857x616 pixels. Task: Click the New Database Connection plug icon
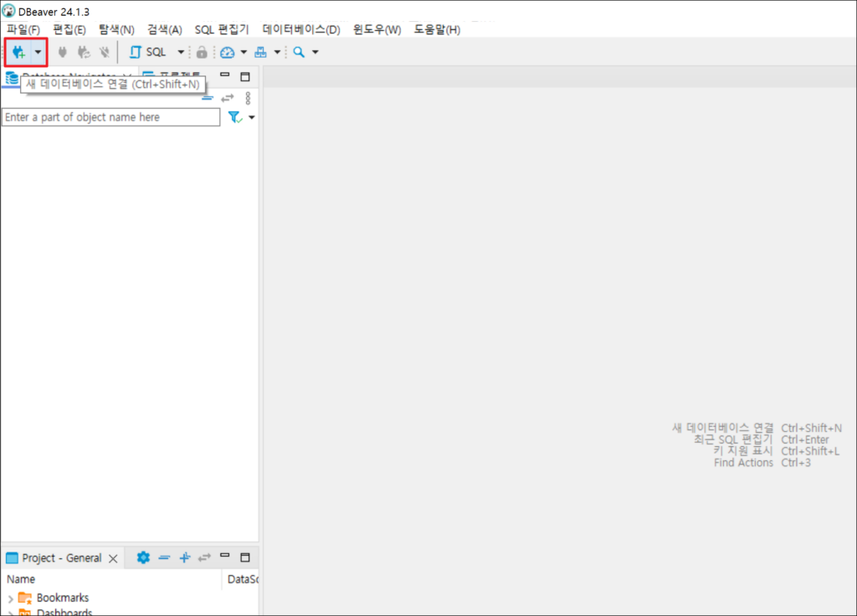point(18,52)
